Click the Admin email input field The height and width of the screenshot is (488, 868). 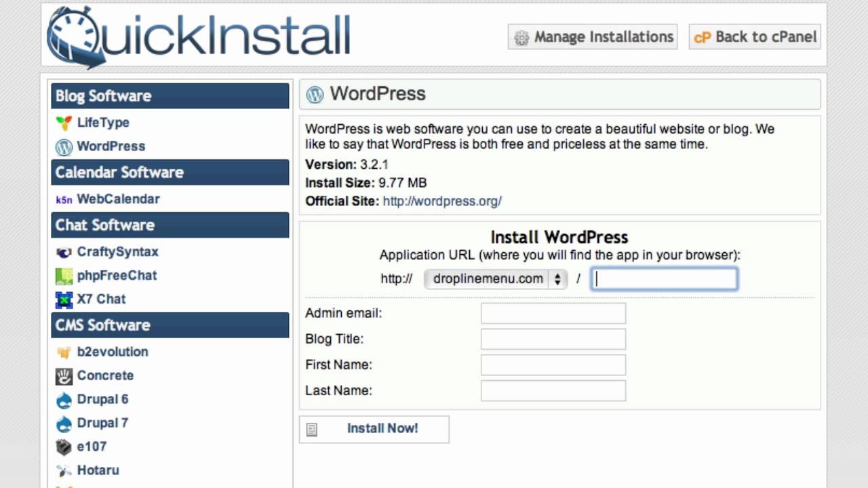pos(553,313)
